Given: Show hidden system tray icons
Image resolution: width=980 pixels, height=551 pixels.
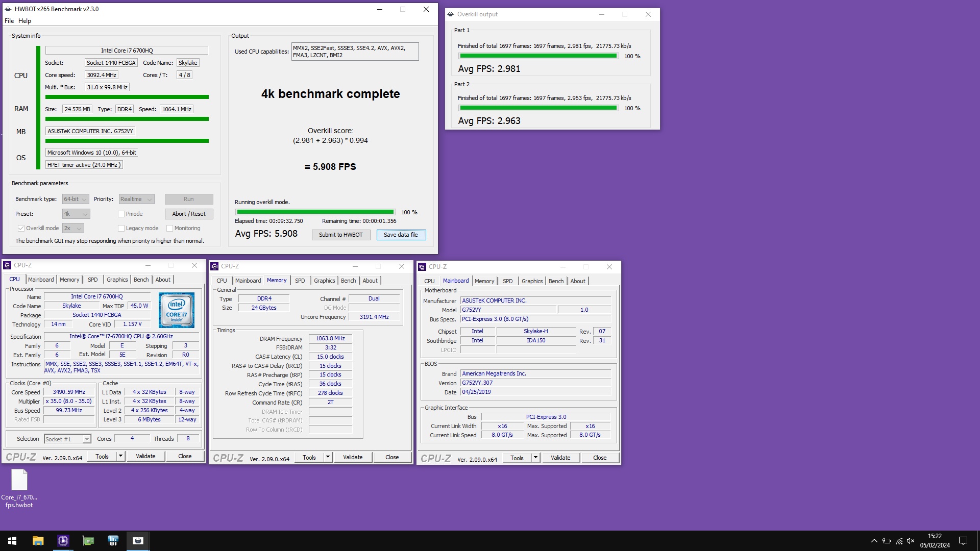Looking at the screenshot, I should [874, 541].
